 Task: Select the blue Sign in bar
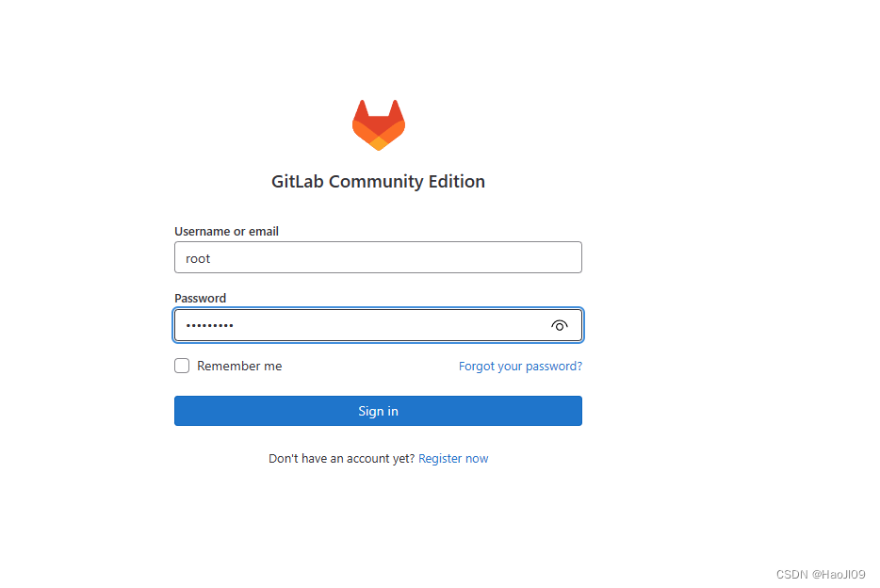[378, 411]
